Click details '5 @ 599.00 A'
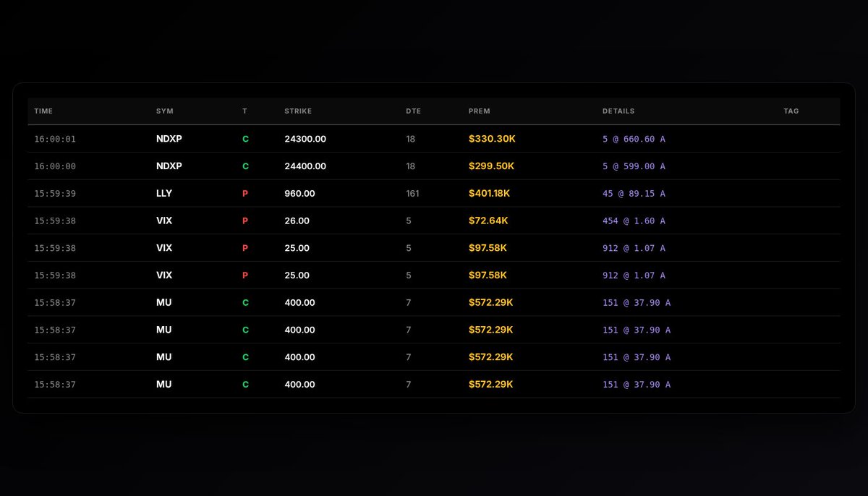This screenshot has width=868, height=496. click(x=634, y=166)
